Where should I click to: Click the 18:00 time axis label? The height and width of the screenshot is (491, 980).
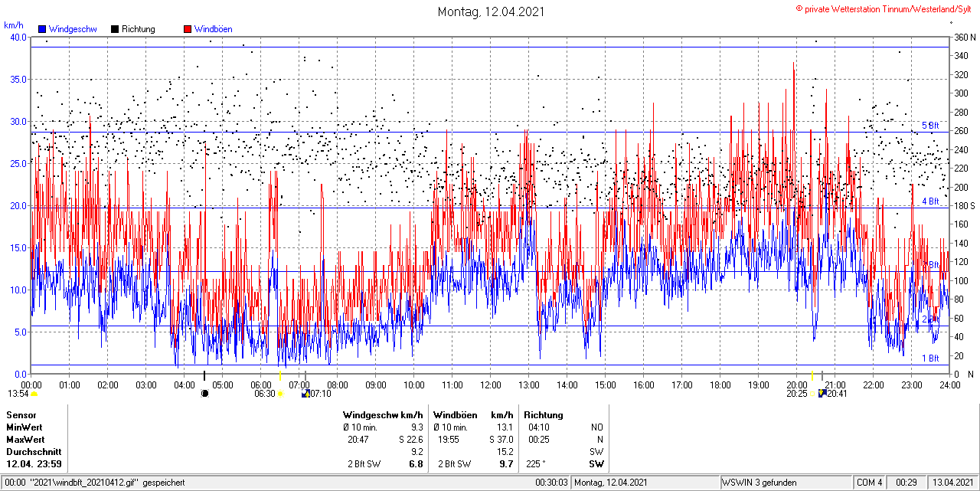720,385
